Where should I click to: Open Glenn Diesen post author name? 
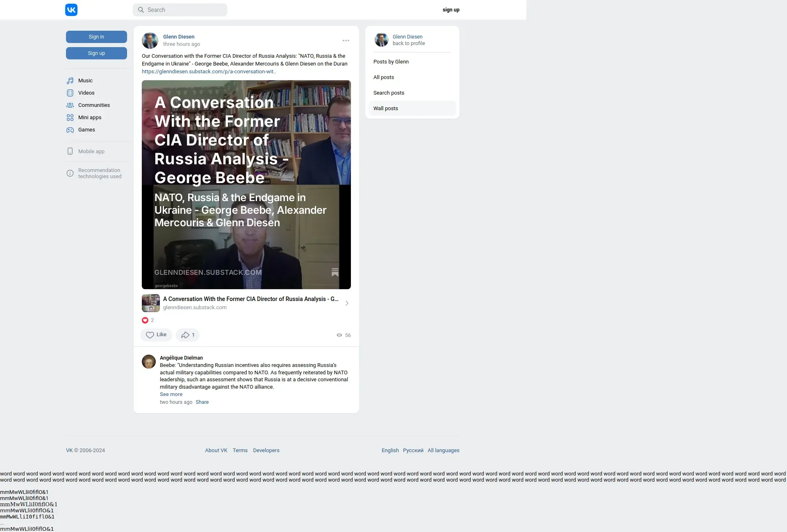[x=179, y=37]
